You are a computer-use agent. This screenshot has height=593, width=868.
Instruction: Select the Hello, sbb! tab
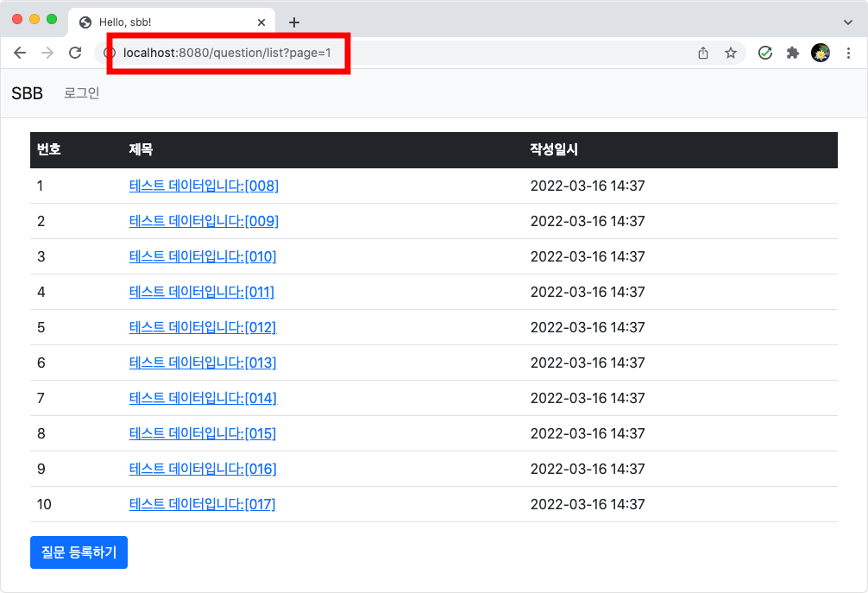[172, 22]
